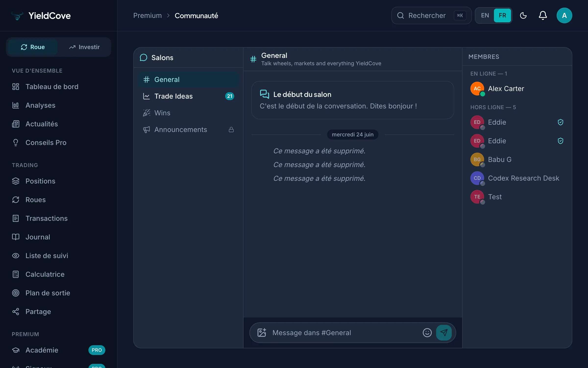Viewport: 588px width, 368px height.
Task: View member Test's profile
Action: point(517,197)
